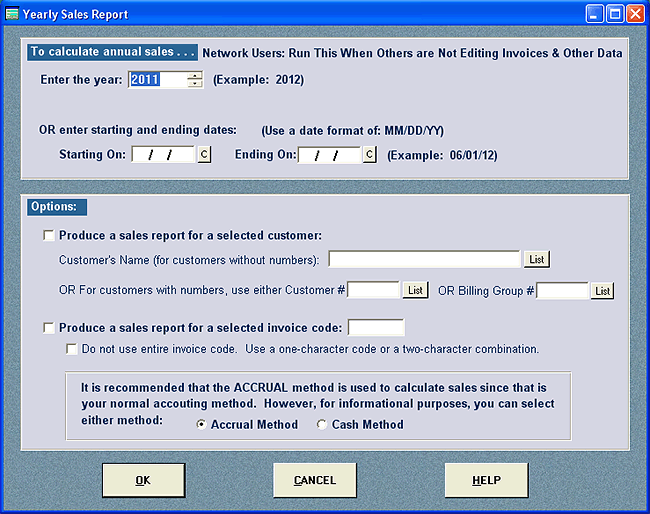Open List next to Customer's Name field
650x514 pixels.
point(537,260)
